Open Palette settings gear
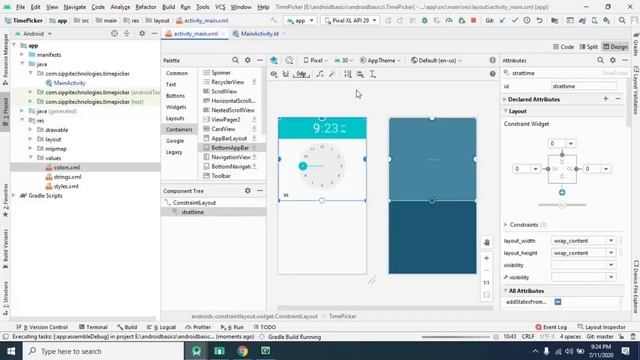 pos(248,60)
